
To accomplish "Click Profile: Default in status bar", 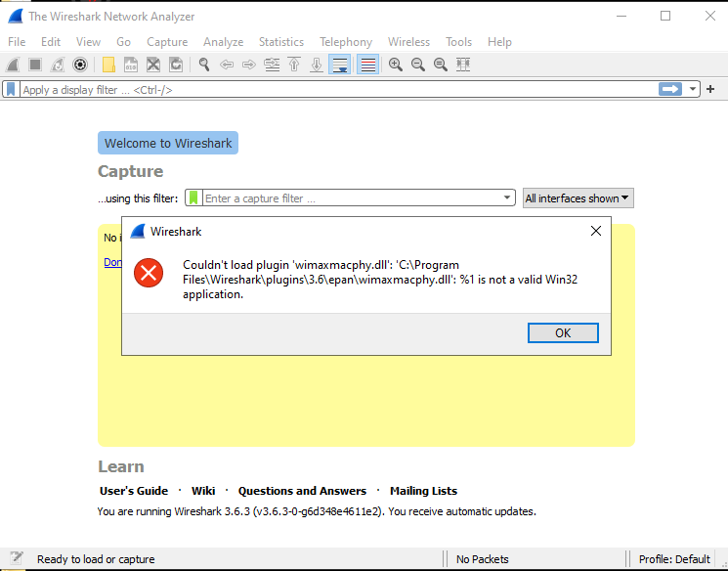I will (674, 559).
